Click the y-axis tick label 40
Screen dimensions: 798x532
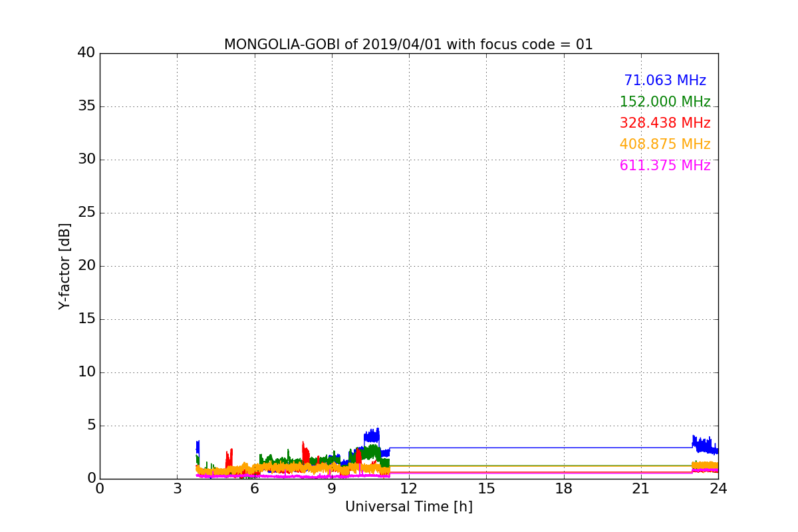pos(87,53)
